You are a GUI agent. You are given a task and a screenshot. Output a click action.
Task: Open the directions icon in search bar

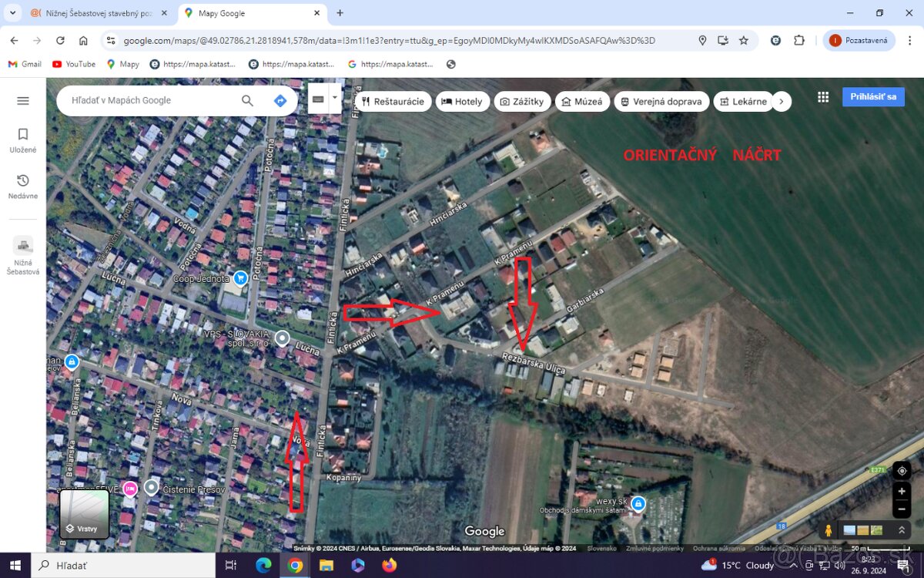click(x=280, y=100)
